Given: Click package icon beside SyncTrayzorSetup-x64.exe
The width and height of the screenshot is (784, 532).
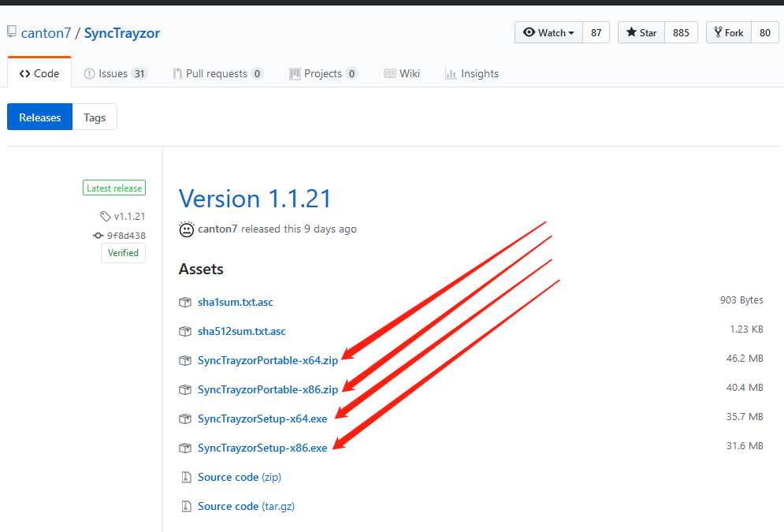Looking at the screenshot, I should point(185,419).
